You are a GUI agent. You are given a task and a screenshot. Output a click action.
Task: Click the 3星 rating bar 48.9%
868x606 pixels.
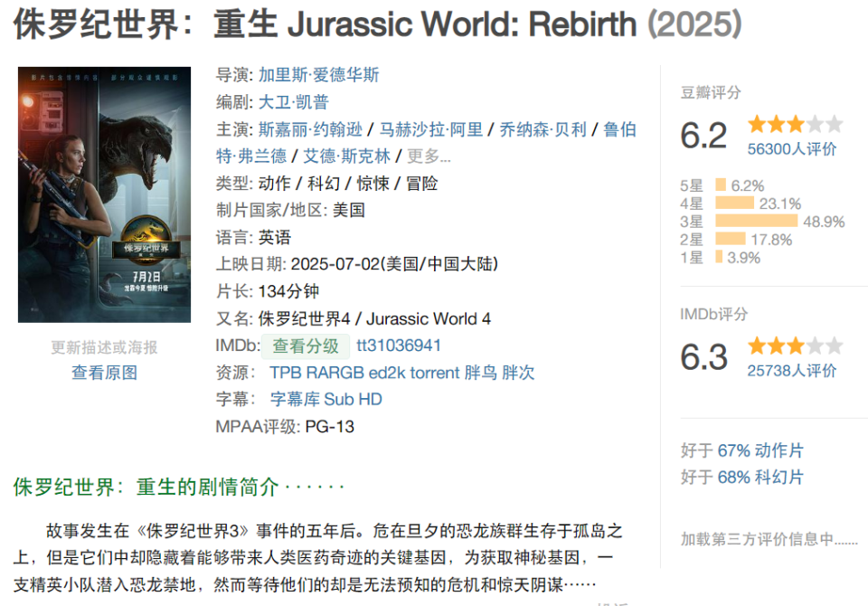(x=756, y=221)
